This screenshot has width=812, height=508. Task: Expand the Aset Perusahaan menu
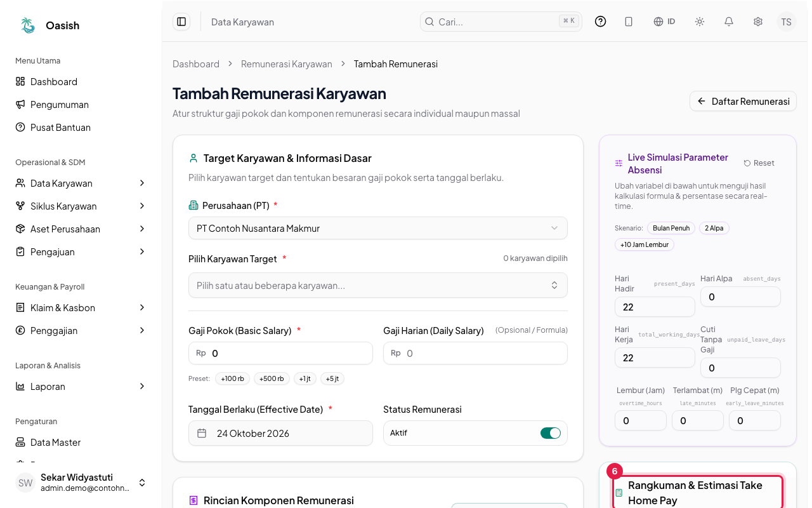coord(81,229)
